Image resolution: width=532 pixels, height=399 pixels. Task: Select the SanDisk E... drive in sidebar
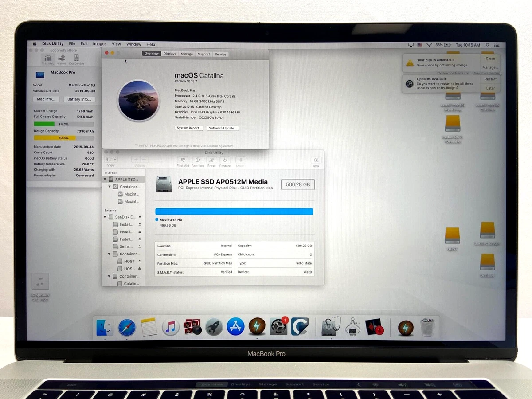[x=124, y=217]
